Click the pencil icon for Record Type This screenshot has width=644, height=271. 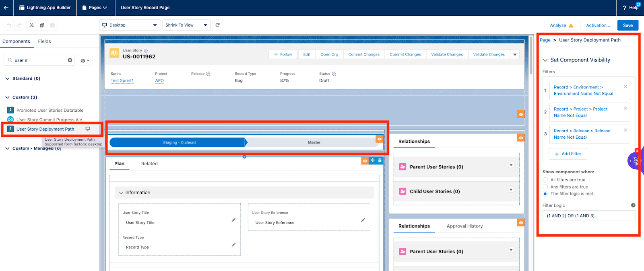(233, 245)
